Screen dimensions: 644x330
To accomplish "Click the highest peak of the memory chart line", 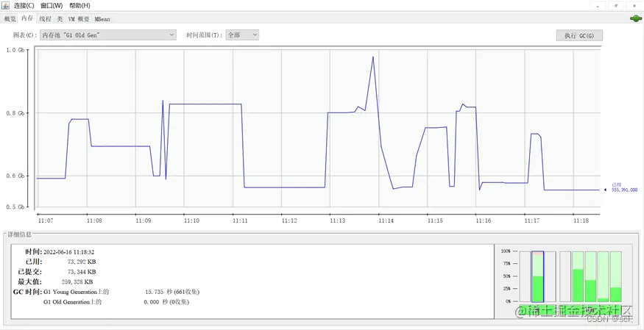I will coord(373,57).
